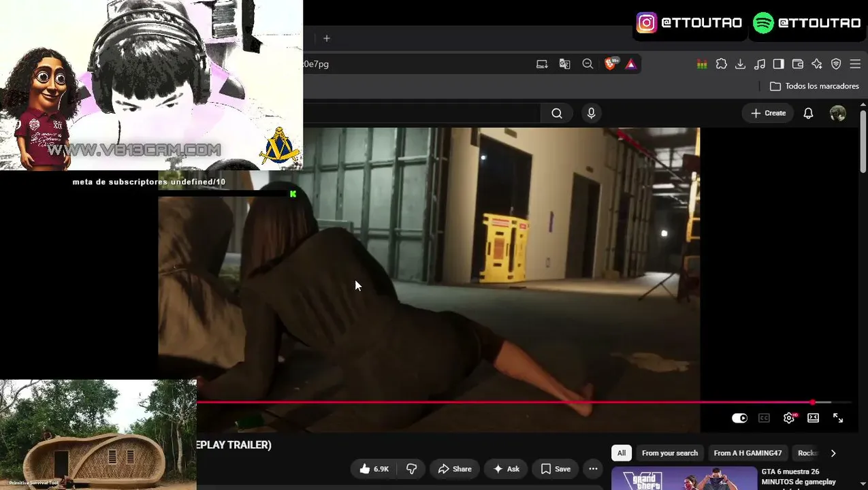868x490 pixels.
Task: Open 'GTA 6 muestra 26 MINUTOS' title
Action: pyautogui.click(x=799, y=476)
